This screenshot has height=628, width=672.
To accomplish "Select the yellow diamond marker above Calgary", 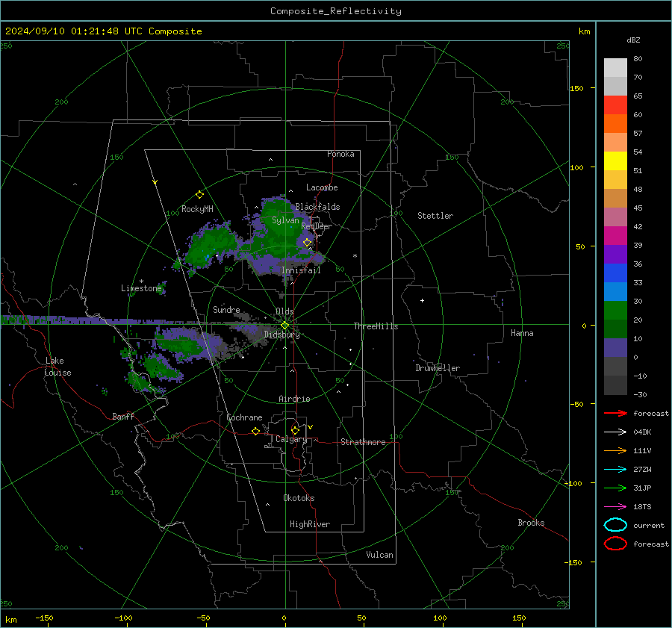I will (x=295, y=430).
